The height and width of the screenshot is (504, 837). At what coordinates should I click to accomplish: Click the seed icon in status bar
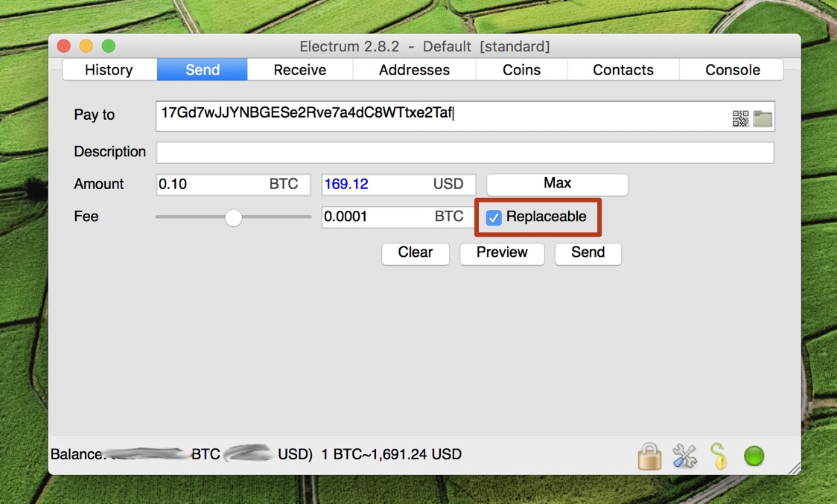719,456
